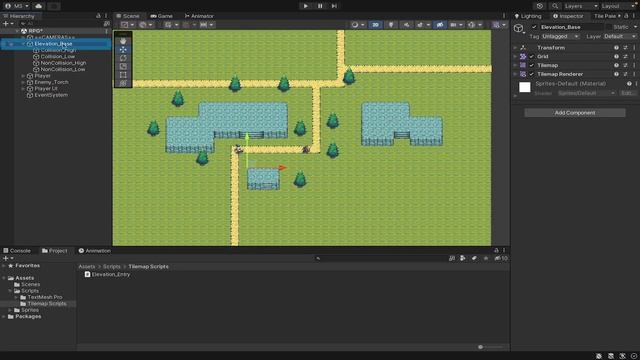Toggle scene audio icon
This screenshot has height=360, width=640.
click(407, 25)
